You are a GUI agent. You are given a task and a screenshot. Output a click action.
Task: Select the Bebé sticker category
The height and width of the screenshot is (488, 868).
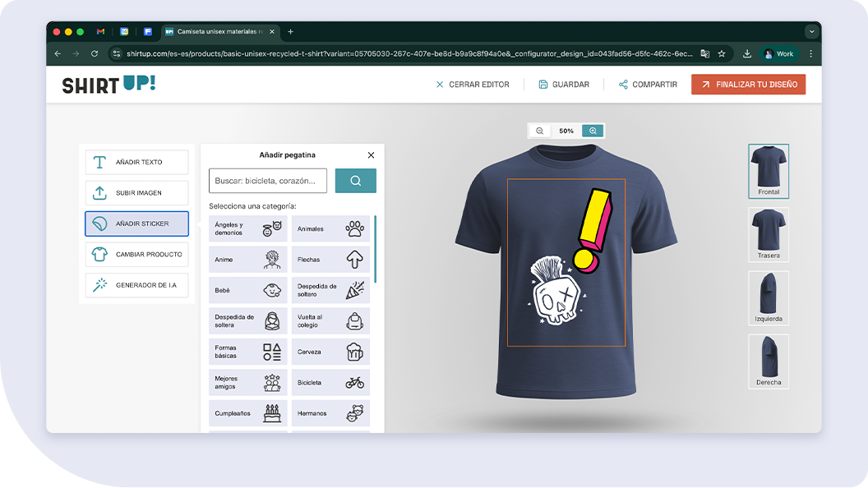(248, 291)
